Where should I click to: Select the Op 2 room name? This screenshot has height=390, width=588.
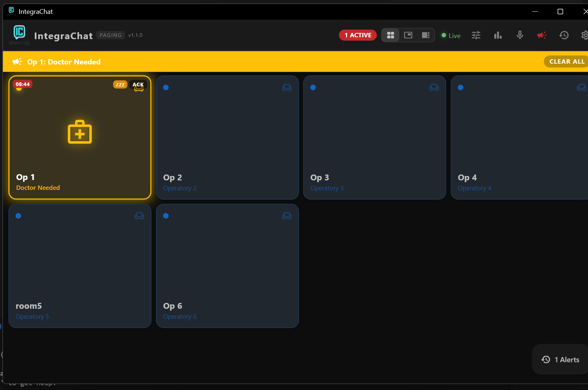172,177
